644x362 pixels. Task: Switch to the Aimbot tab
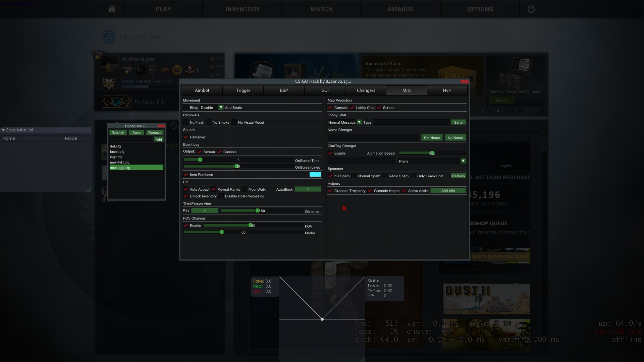click(202, 90)
